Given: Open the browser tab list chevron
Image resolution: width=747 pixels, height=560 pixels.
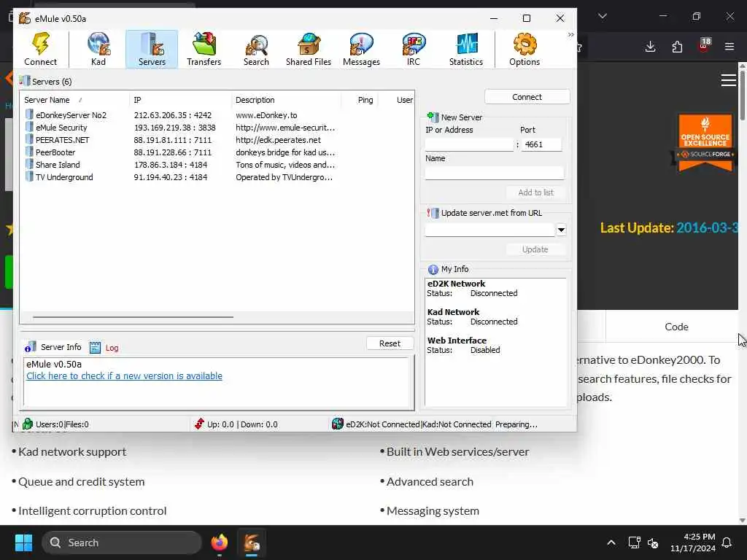Looking at the screenshot, I should [603, 16].
